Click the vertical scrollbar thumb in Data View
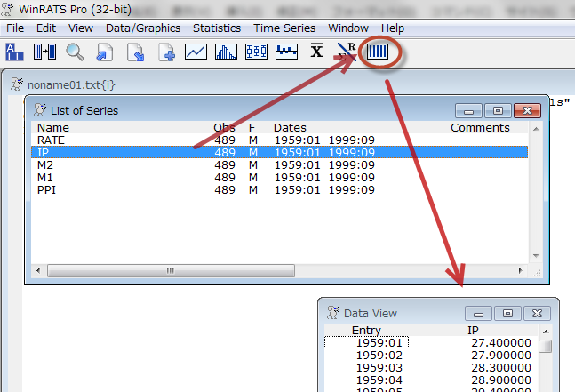 point(546,346)
